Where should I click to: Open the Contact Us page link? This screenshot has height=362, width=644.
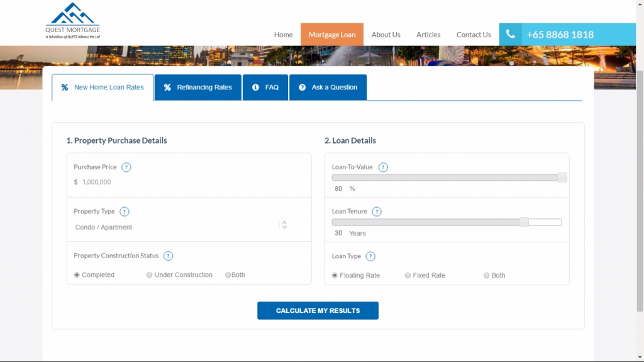point(474,35)
